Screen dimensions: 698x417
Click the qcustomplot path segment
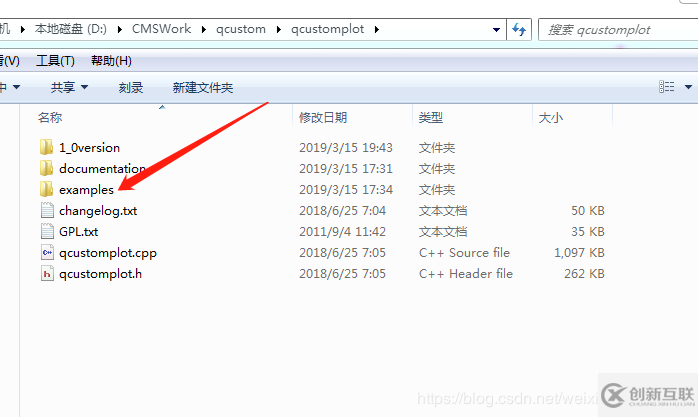click(328, 29)
